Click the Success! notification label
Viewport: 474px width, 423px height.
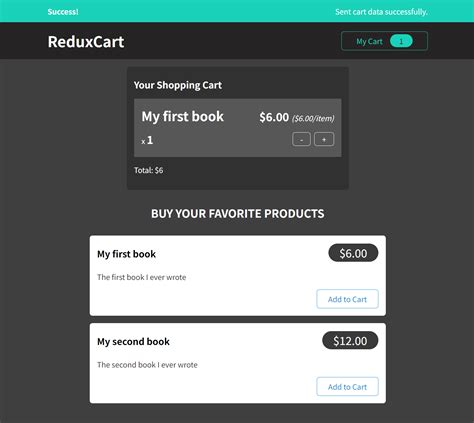pos(63,12)
